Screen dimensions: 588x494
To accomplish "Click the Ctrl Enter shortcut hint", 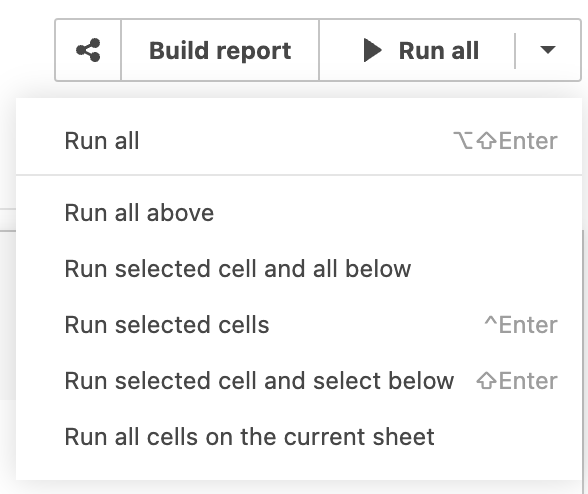I will coord(521,325).
